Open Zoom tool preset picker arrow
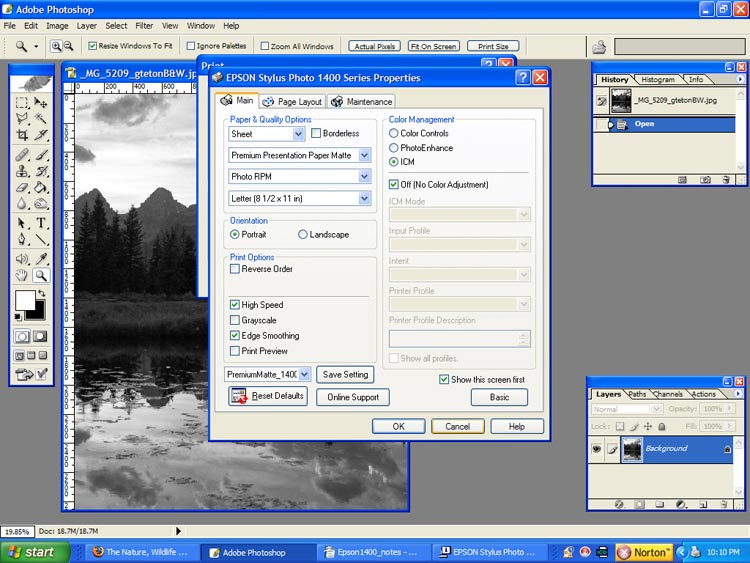Viewport: 750px width, 563px height. coord(36,46)
